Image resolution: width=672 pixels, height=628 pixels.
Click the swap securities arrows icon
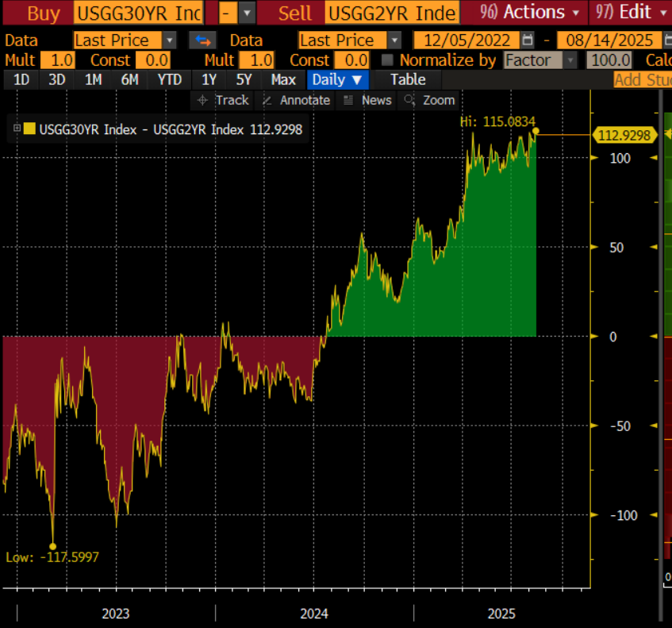[202, 40]
